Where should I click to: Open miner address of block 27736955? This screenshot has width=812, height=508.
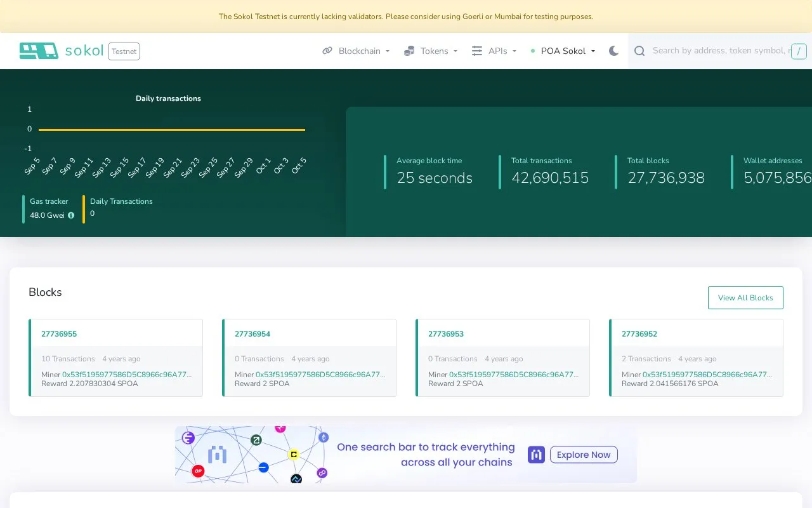click(127, 375)
